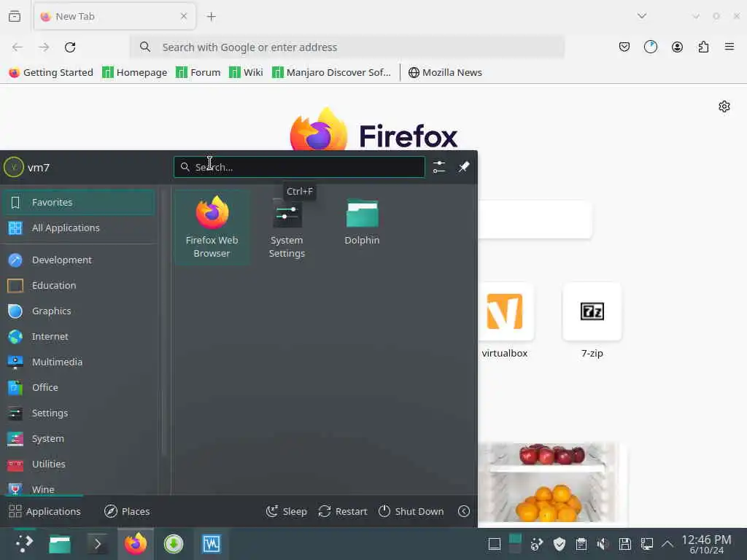This screenshot has height=560, width=747.
Task: Open Firefox View recent browsing
Action: pos(15,17)
